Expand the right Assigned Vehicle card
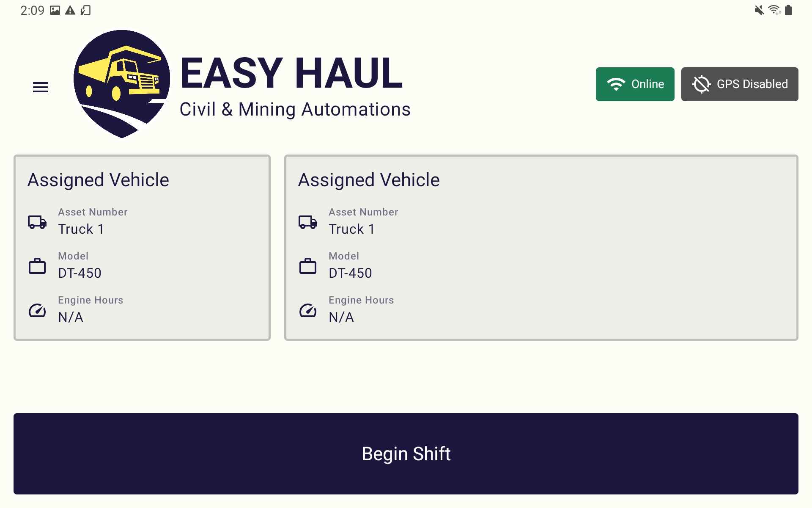This screenshot has width=812, height=508. point(540,247)
